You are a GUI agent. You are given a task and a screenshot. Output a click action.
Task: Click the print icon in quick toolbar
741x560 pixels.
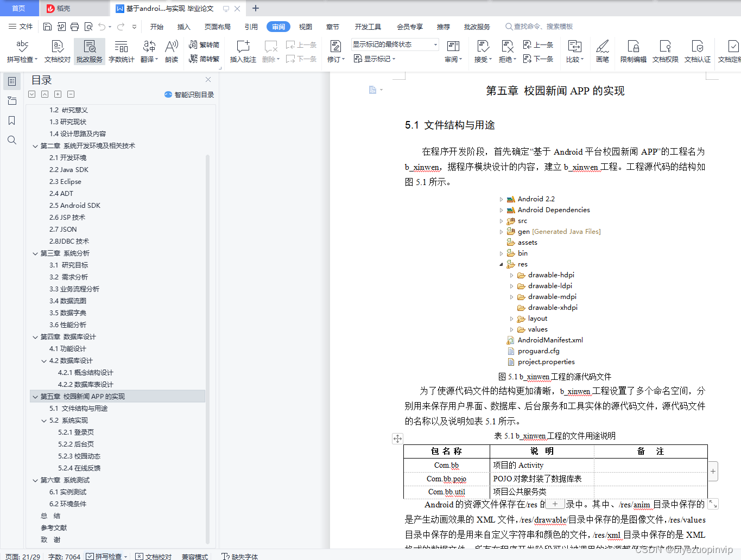click(75, 27)
